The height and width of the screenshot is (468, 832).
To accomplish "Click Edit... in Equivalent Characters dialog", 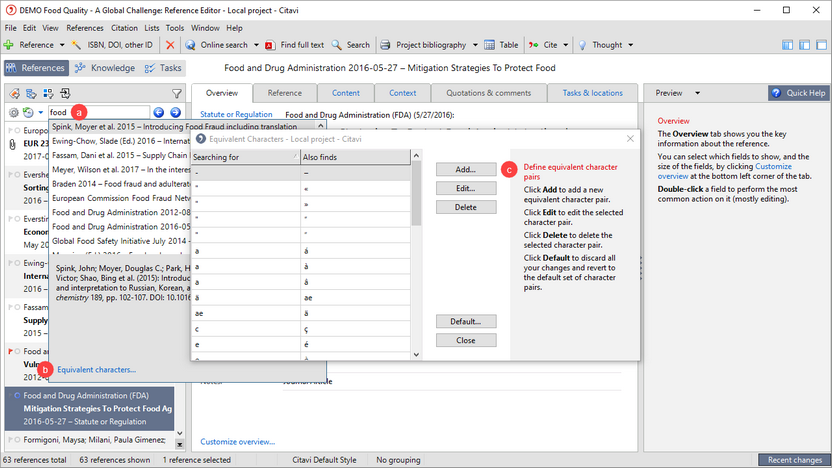I will (466, 188).
